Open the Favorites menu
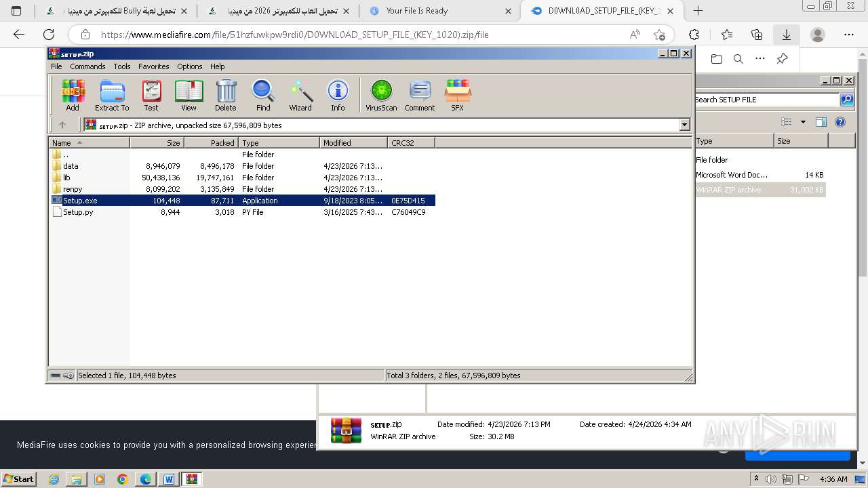 coord(154,66)
